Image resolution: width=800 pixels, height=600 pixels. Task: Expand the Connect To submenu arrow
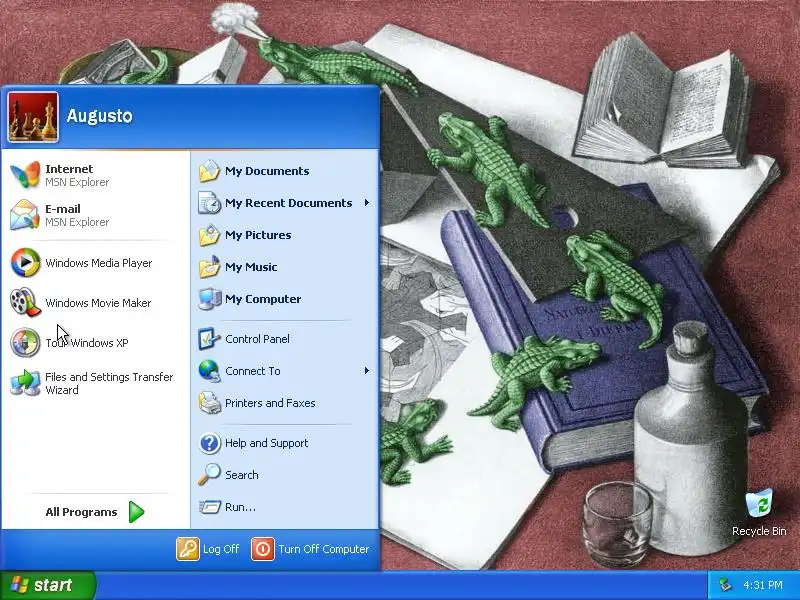366,371
